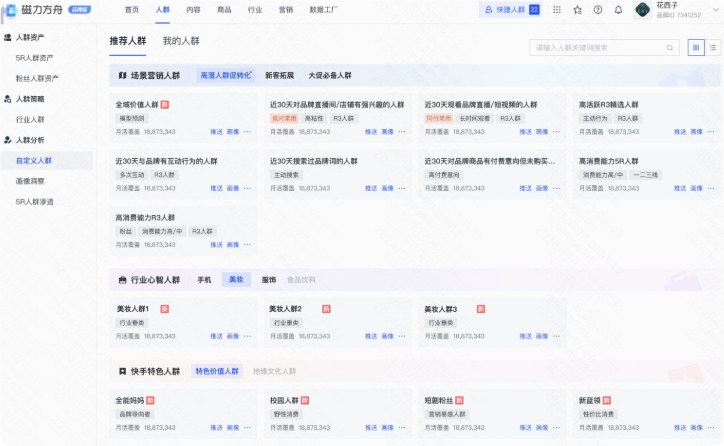This screenshot has width=724, height=446.
Task: Open 行业 in top navigation
Action: (255, 10)
